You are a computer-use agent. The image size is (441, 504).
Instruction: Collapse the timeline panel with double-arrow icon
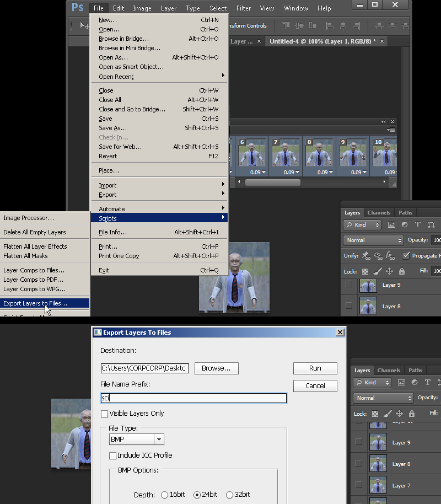384,121
